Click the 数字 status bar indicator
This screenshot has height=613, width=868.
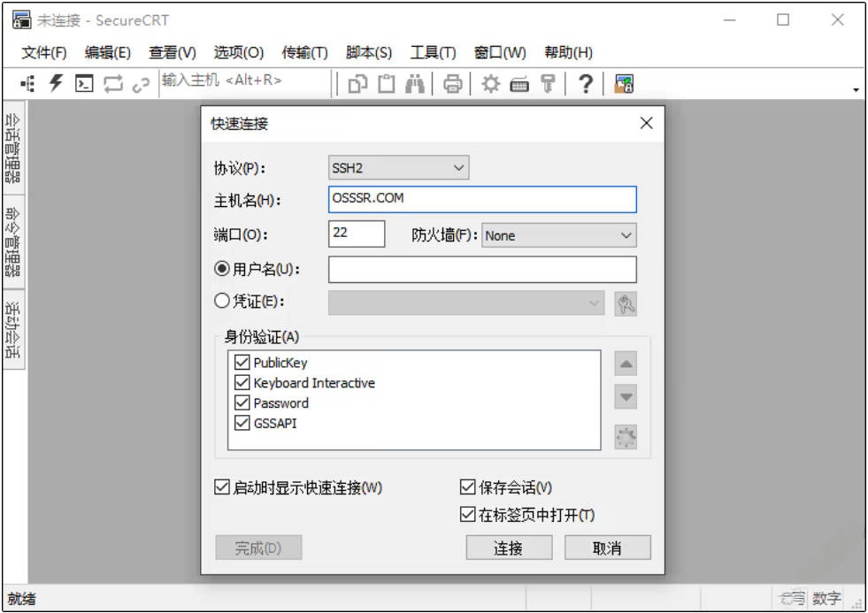click(826, 598)
